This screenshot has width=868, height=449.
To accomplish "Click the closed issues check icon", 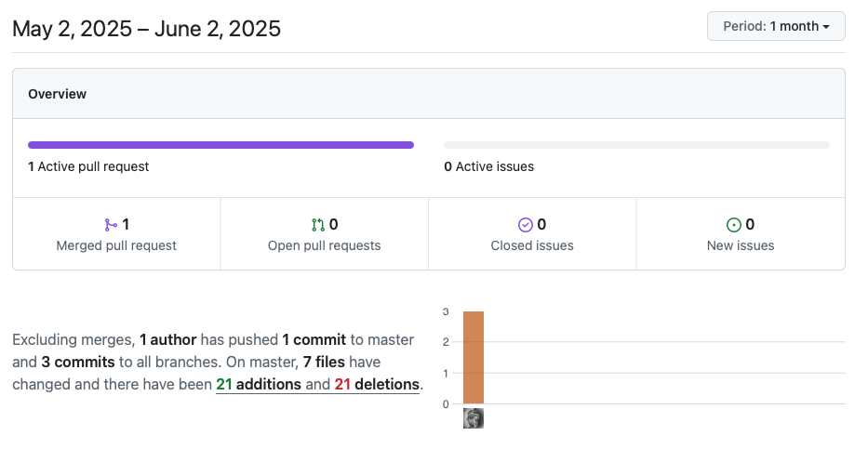I will pos(525,225).
